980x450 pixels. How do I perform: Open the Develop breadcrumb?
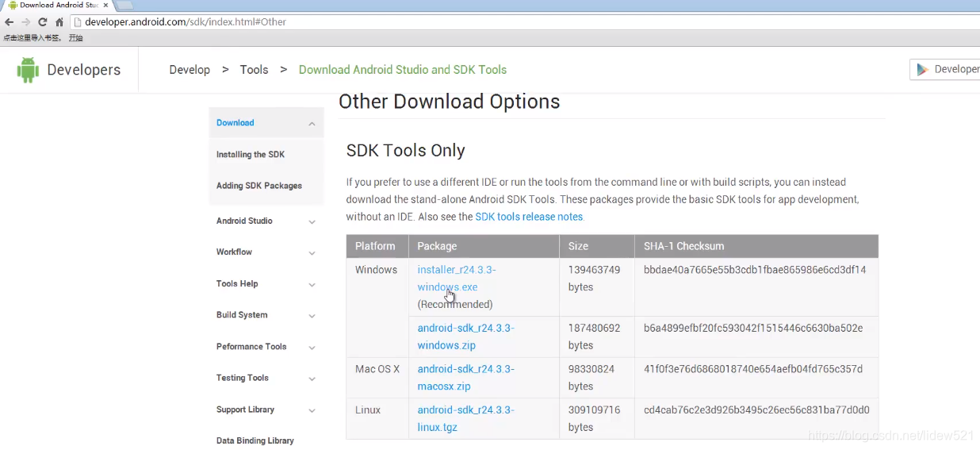pos(189,70)
